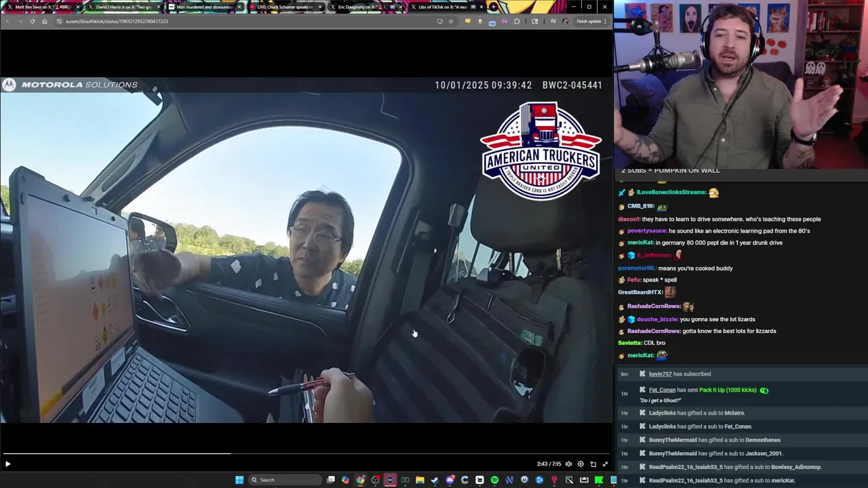Bookmark this page with the star
Image resolution: width=868 pixels, height=488 pixels.
450,21
